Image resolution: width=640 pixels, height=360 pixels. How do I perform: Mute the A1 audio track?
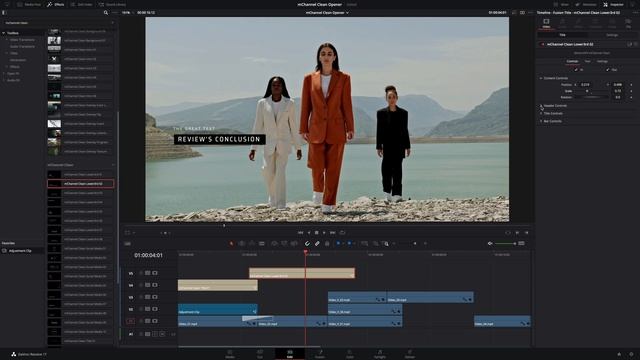[x=162, y=334]
